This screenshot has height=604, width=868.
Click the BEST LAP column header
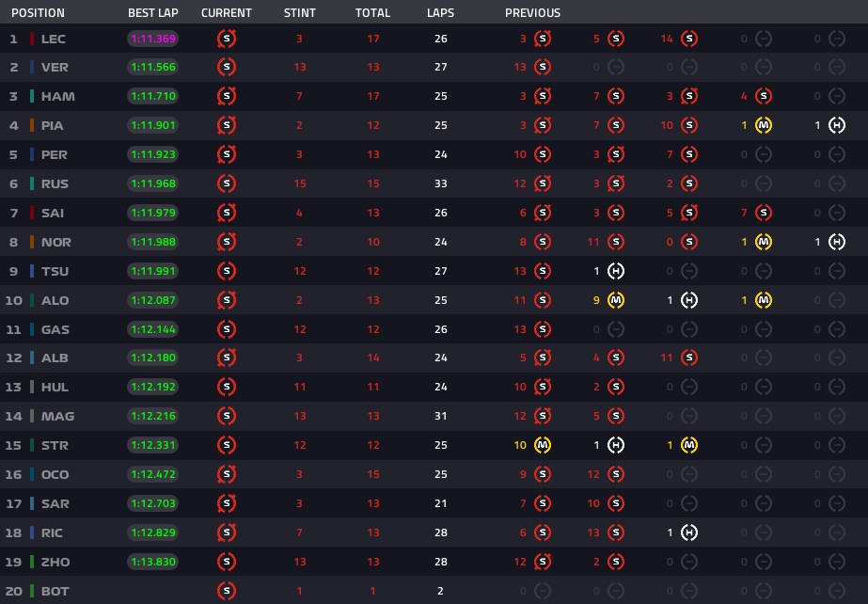[152, 13]
